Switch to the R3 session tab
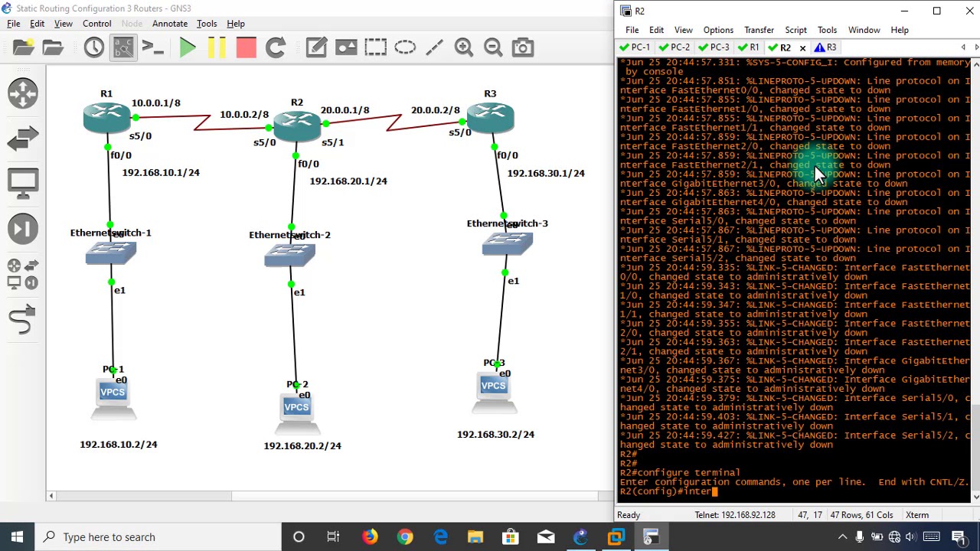Screen dimensions: 980x551 (825, 47)
